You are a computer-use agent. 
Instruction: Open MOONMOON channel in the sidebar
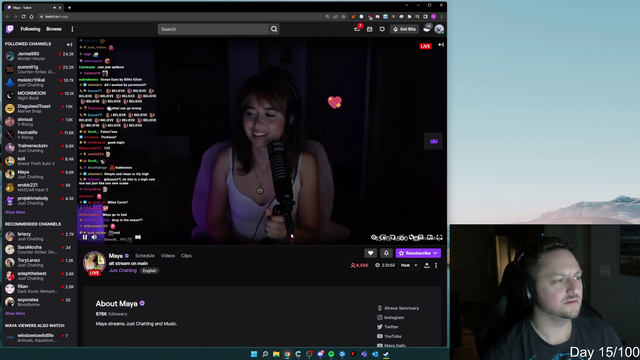pyautogui.click(x=39, y=95)
